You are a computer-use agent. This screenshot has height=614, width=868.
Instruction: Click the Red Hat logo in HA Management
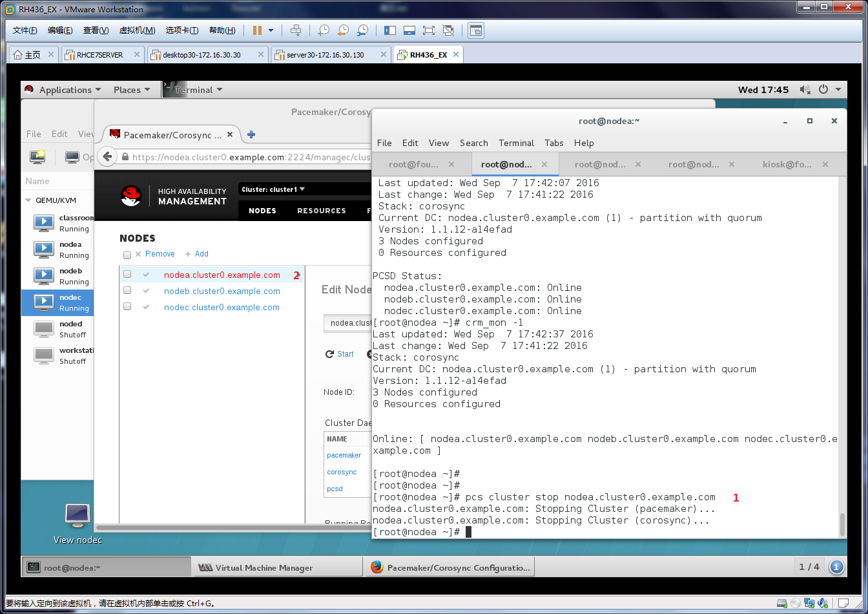tap(131, 196)
